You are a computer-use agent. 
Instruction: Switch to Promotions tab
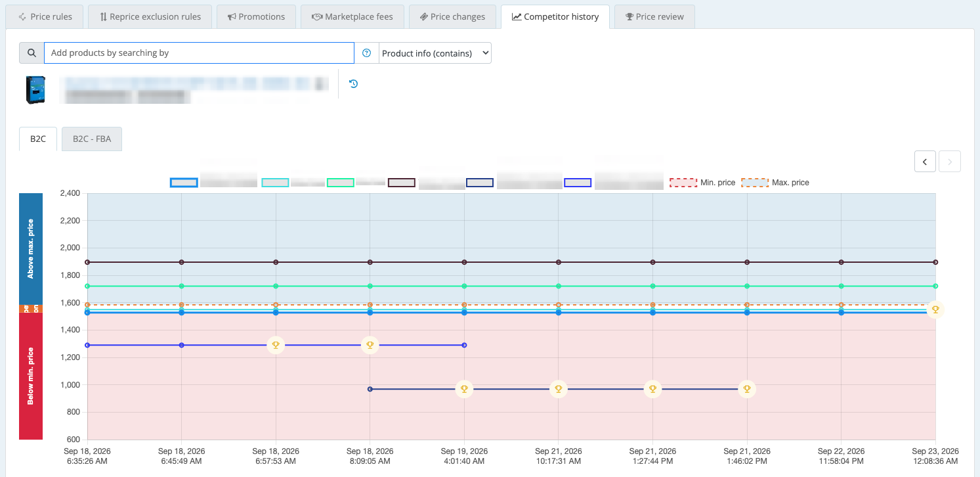256,17
